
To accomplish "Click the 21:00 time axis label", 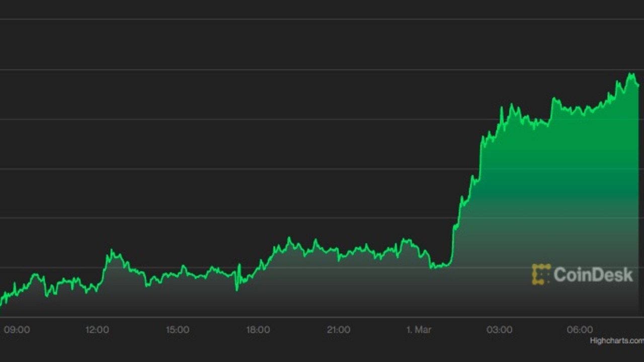I will [339, 330].
